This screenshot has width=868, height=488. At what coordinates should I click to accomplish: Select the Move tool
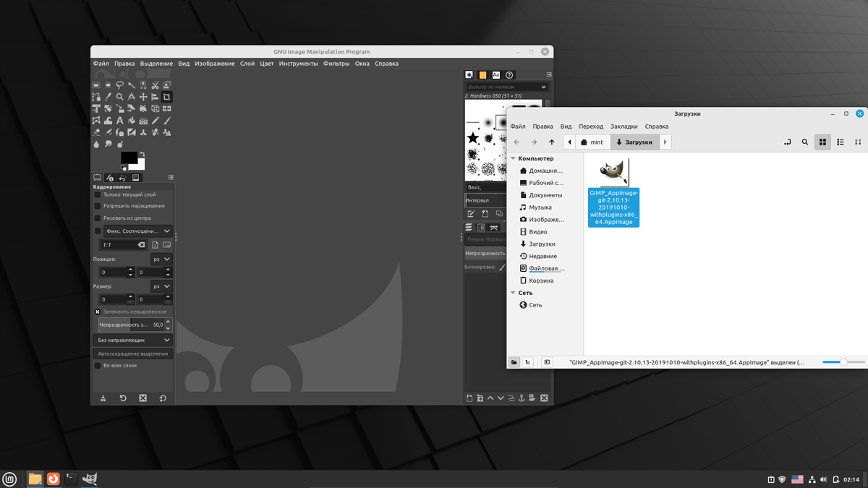pyautogui.click(x=143, y=97)
